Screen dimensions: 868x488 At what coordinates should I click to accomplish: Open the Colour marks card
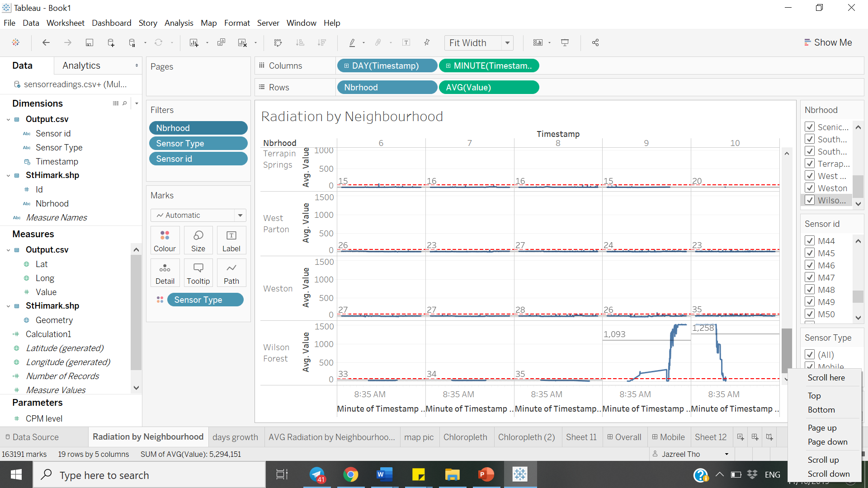[165, 241]
